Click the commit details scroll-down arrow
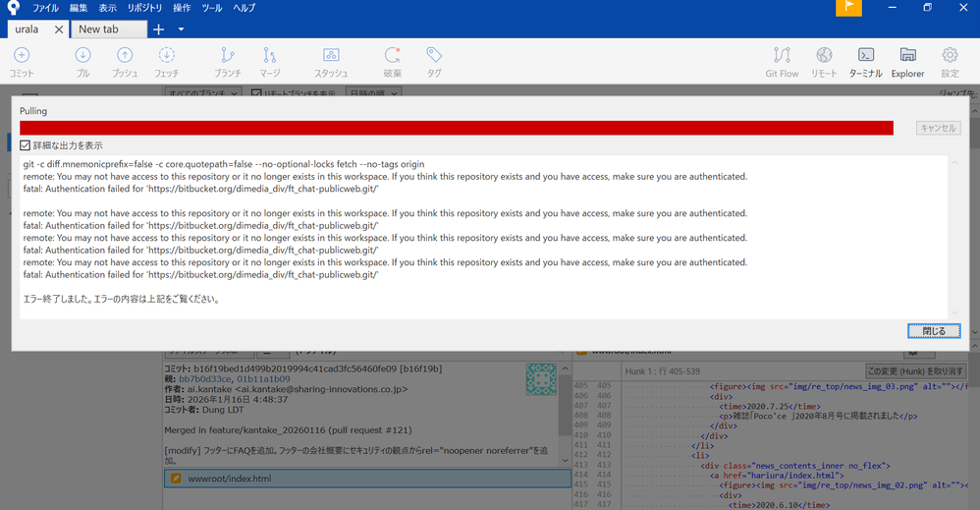 point(565,460)
